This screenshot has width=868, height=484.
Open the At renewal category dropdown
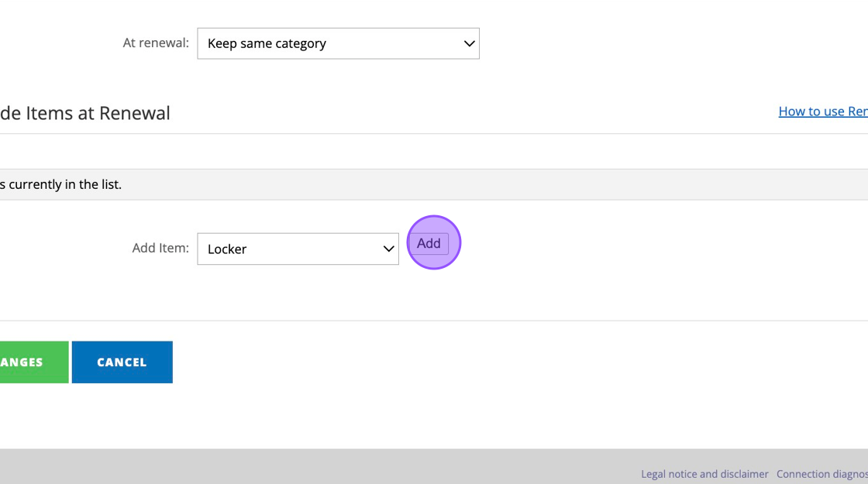[338, 43]
